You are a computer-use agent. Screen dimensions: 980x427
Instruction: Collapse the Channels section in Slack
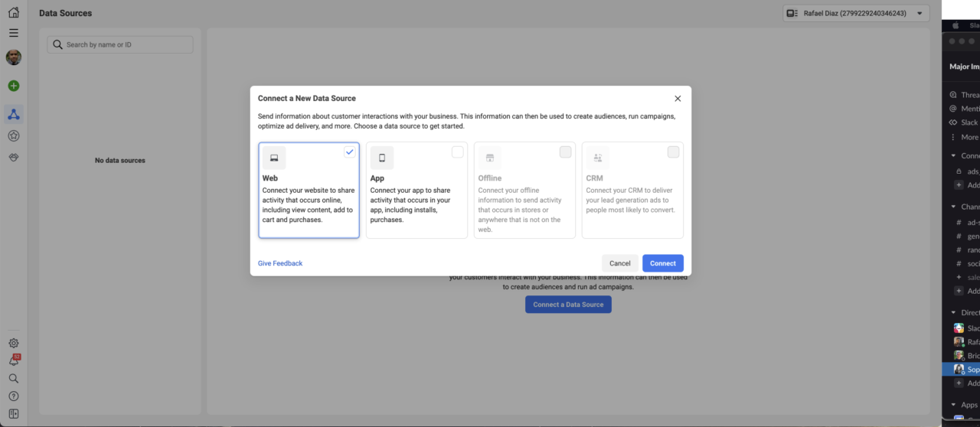pos(953,207)
